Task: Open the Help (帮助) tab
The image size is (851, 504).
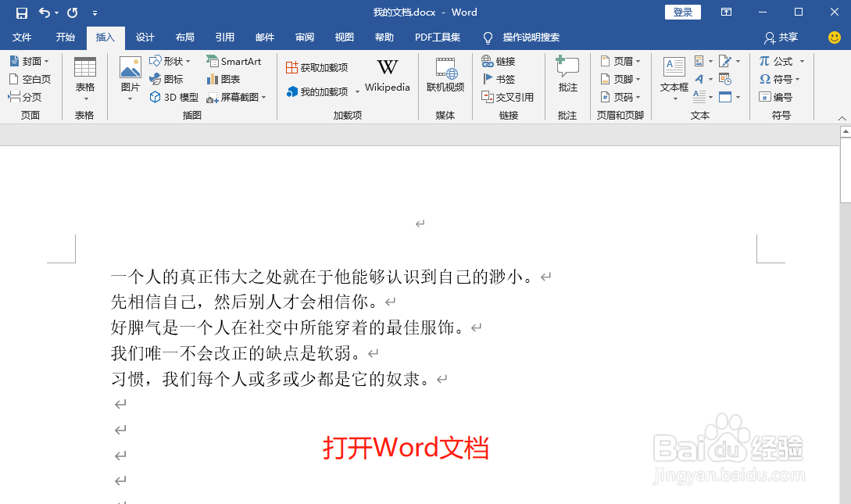Action: (x=384, y=38)
